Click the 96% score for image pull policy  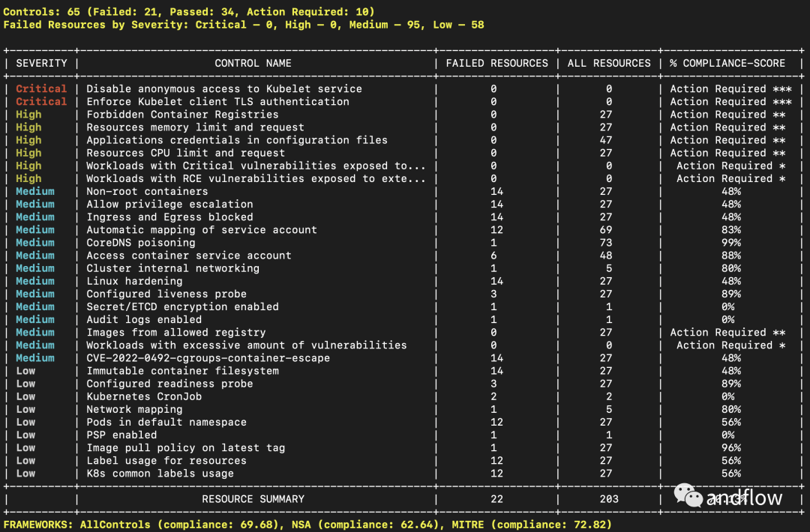click(x=731, y=448)
